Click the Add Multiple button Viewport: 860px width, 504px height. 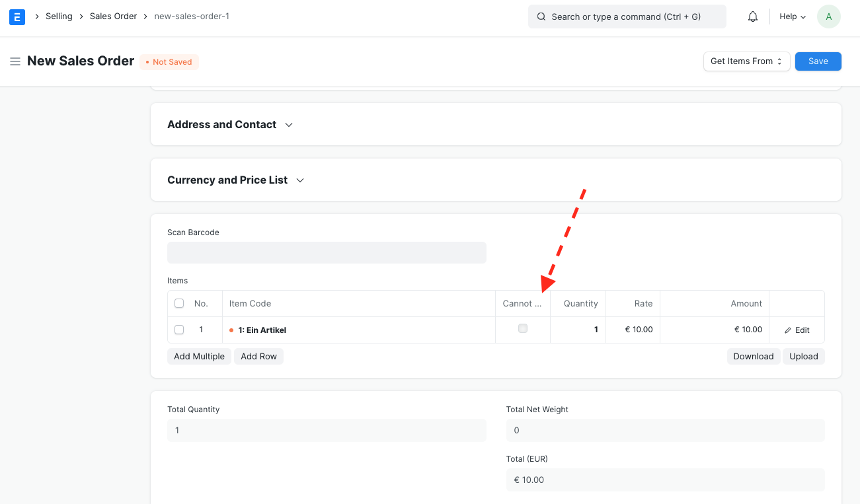click(x=199, y=357)
